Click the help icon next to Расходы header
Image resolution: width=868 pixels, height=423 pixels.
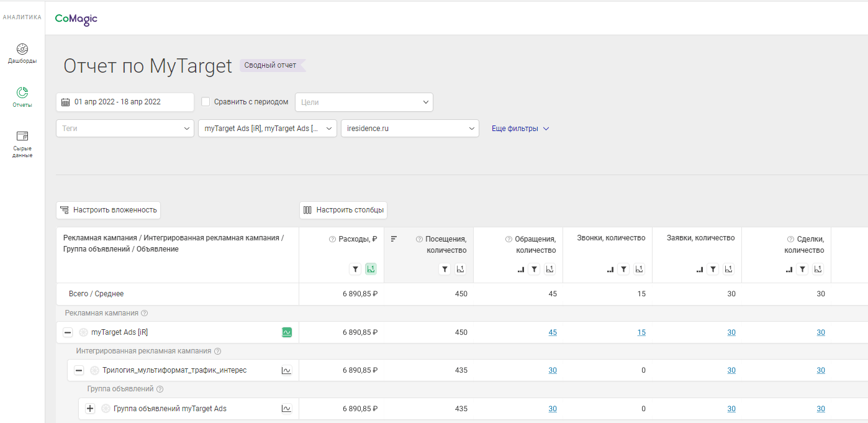332,239
